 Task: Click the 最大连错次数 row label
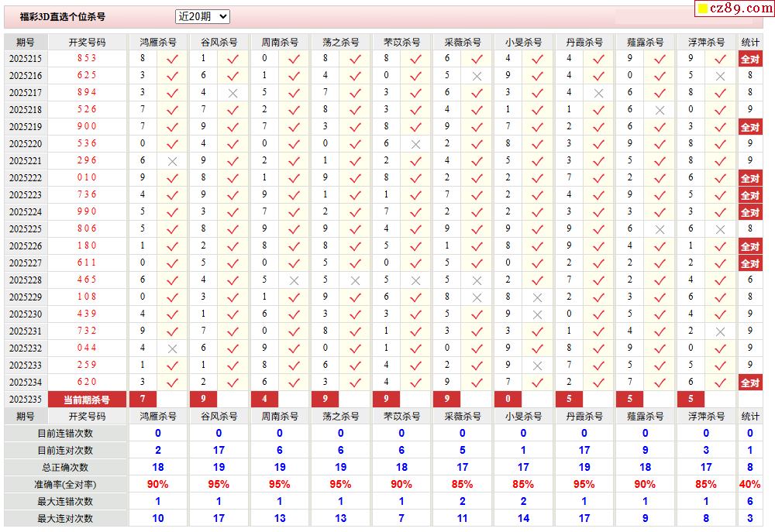point(65,502)
